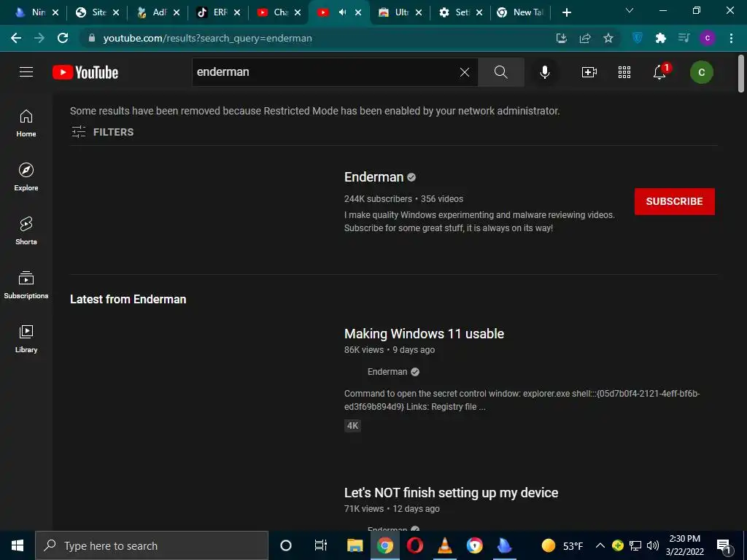Open the Chrome profile avatar

tap(708, 38)
